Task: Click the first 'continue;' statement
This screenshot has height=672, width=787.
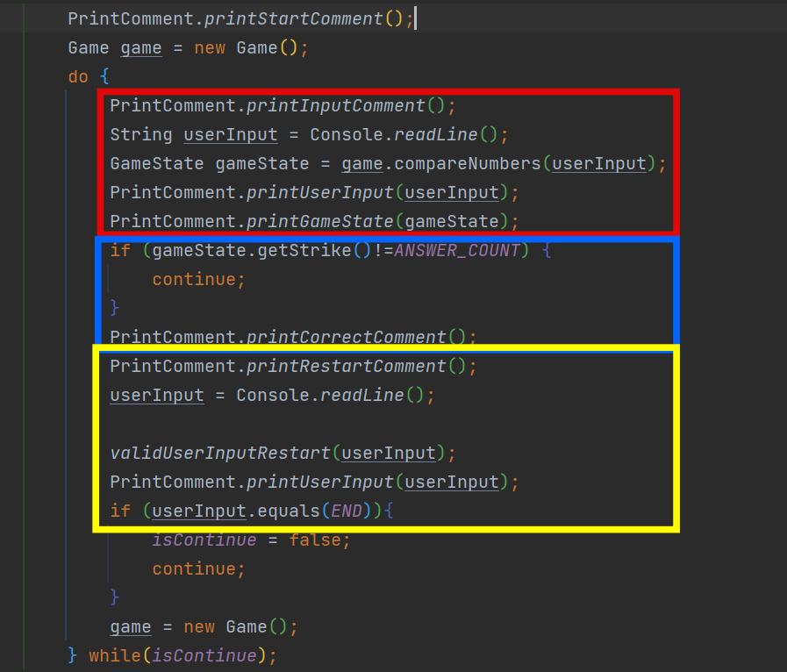Action: 199,280
